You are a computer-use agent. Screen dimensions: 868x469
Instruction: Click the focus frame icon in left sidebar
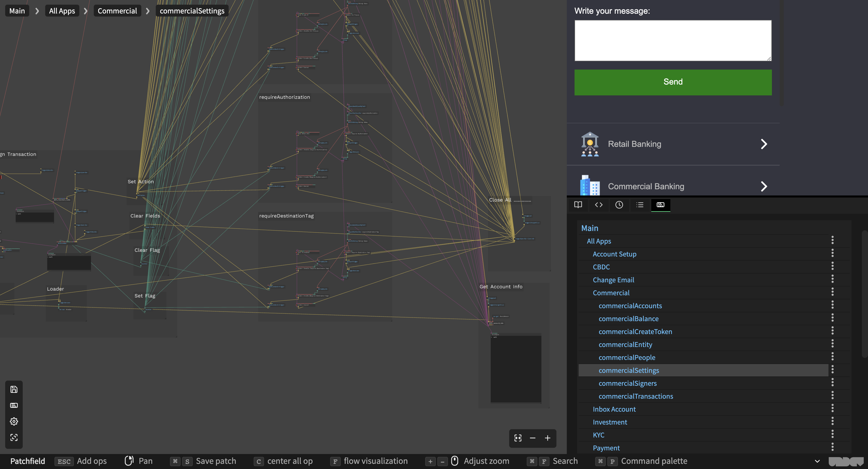pyautogui.click(x=14, y=438)
